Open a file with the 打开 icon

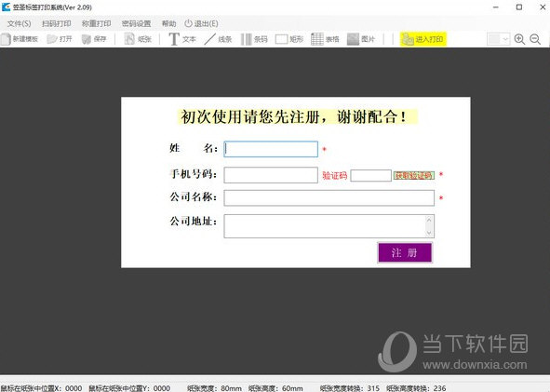click(x=60, y=39)
